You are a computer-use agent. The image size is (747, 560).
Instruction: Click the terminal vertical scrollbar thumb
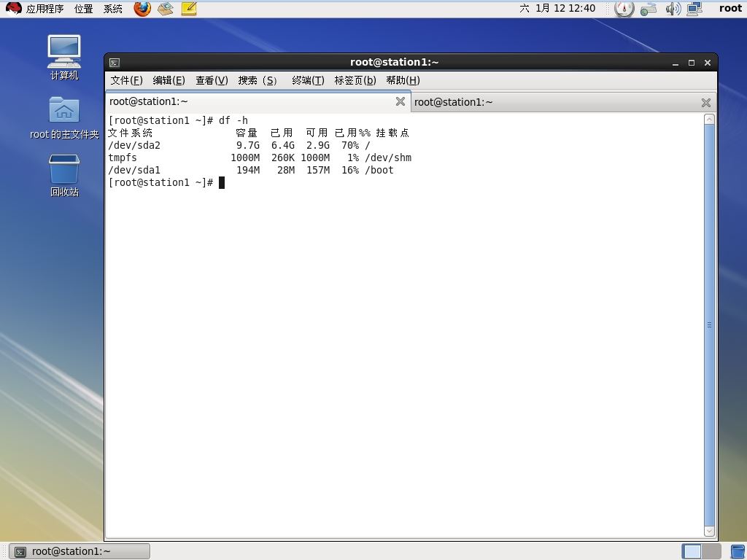(x=709, y=324)
